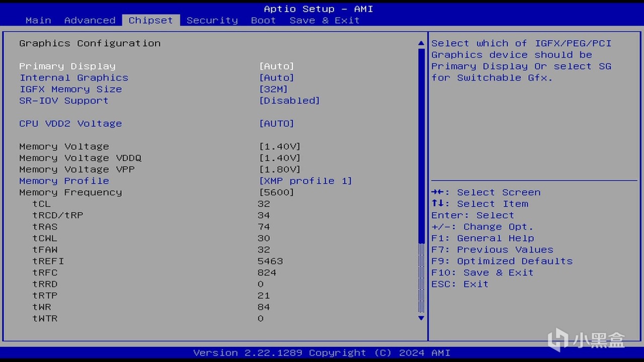Click the tREFI value 5463
The height and width of the screenshot is (362, 644).
[270, 261]
